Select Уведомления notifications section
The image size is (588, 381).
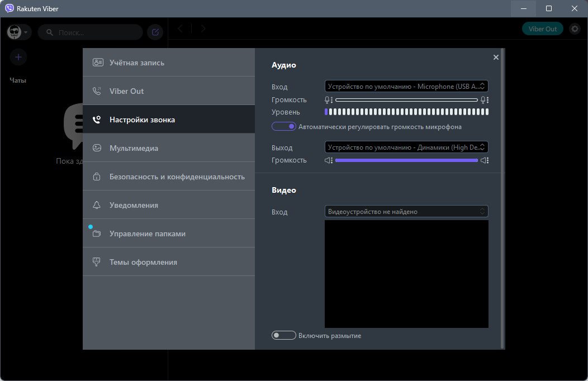click(169, 204)
